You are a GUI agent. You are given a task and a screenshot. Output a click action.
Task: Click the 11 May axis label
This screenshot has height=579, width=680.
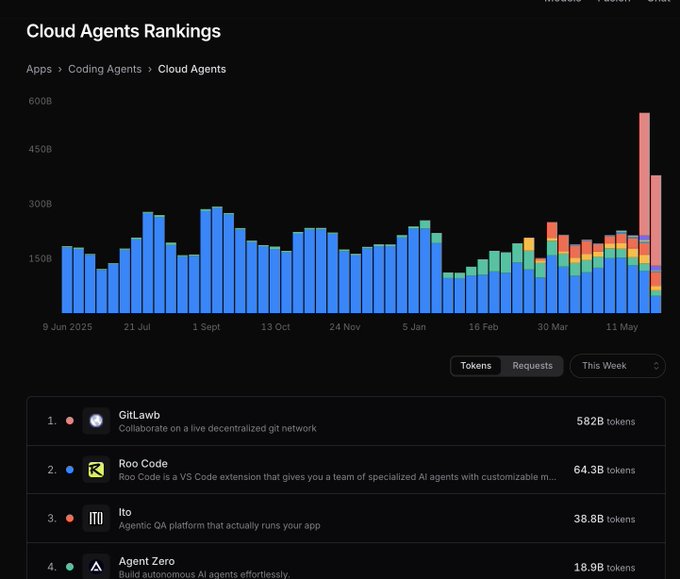tap(621, 327)
